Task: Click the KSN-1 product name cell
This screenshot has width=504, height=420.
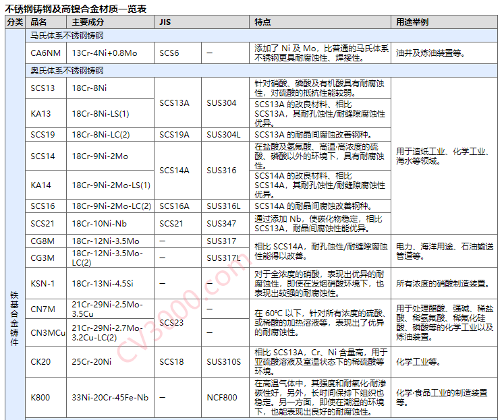Action: point(43,283)
